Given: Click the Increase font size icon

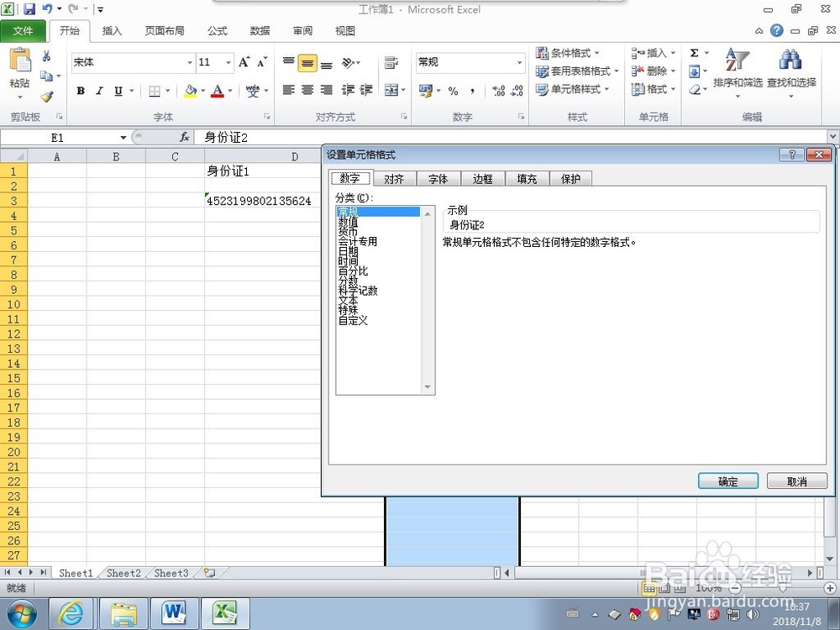Looking at the screenshot, I should pyautogui.click(x=244, y=62).
